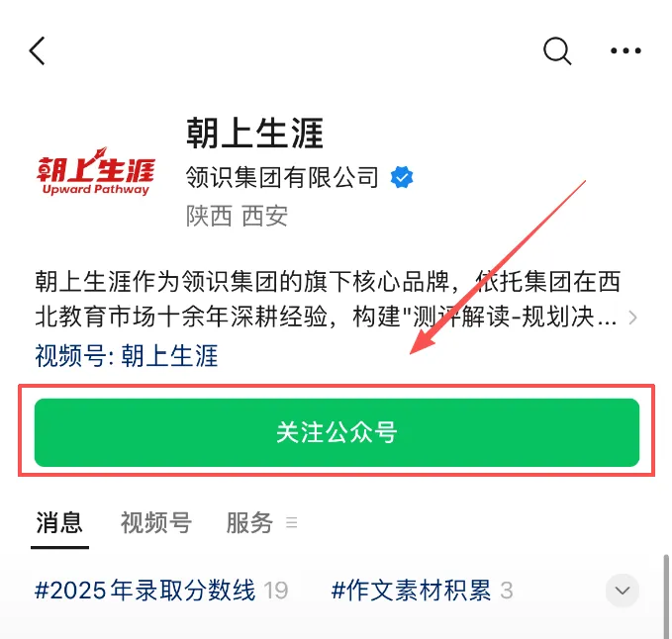This screenshot has height=639, width=672.
Task: Tap the 领识集团有限公司 company name
Action: pos(283,177)
